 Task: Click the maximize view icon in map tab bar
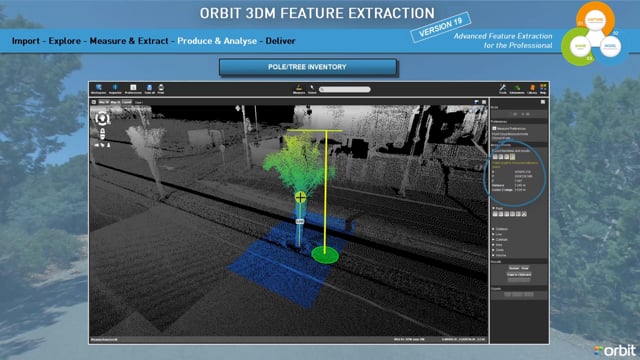tap(484, 102)
